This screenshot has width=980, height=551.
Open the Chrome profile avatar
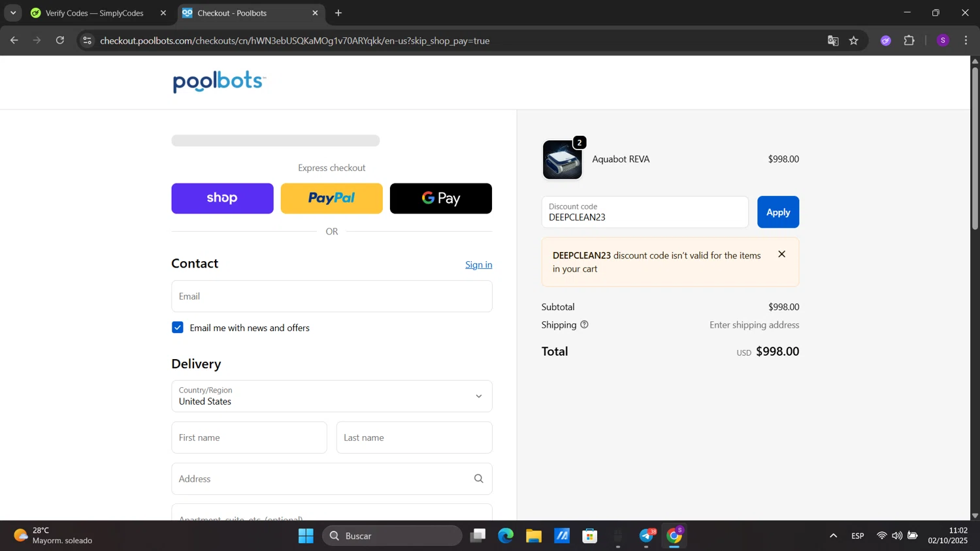pos(943,40)
